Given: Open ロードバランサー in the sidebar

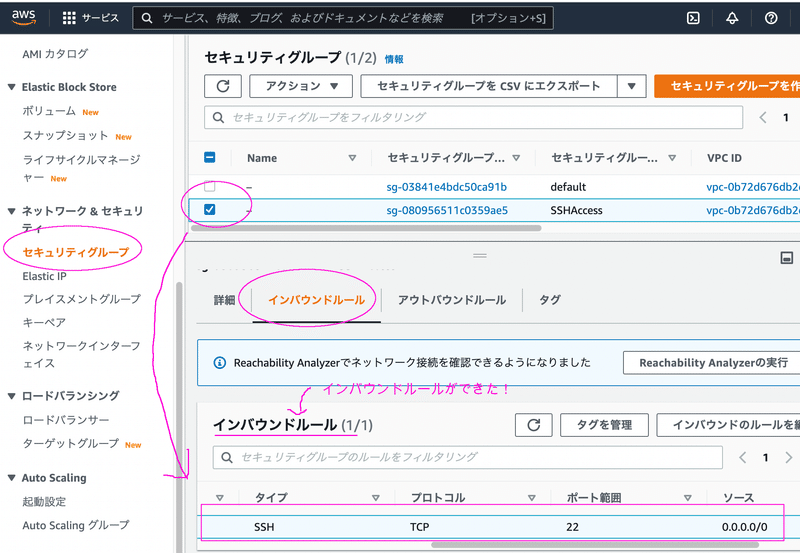Looking at the screenshot, I should click(66, 420).
